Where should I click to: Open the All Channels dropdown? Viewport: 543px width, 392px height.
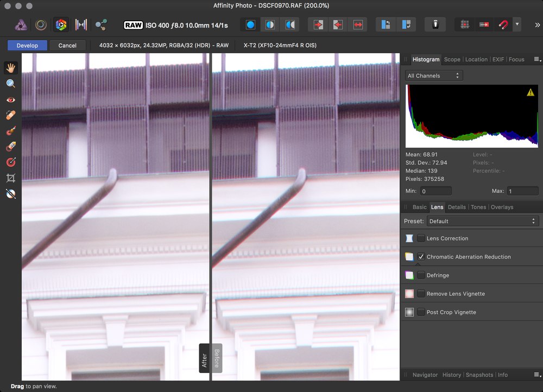(434, 75)
